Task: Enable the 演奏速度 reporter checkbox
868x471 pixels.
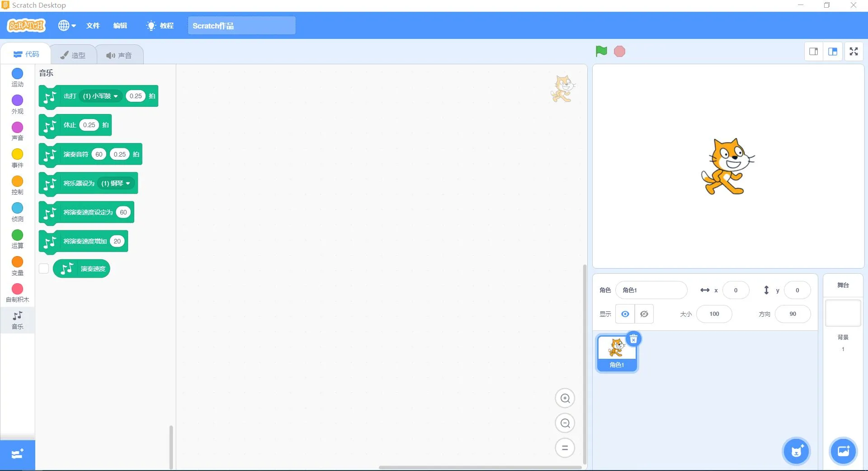Action: pyautogui.click(x=44, y=269)
